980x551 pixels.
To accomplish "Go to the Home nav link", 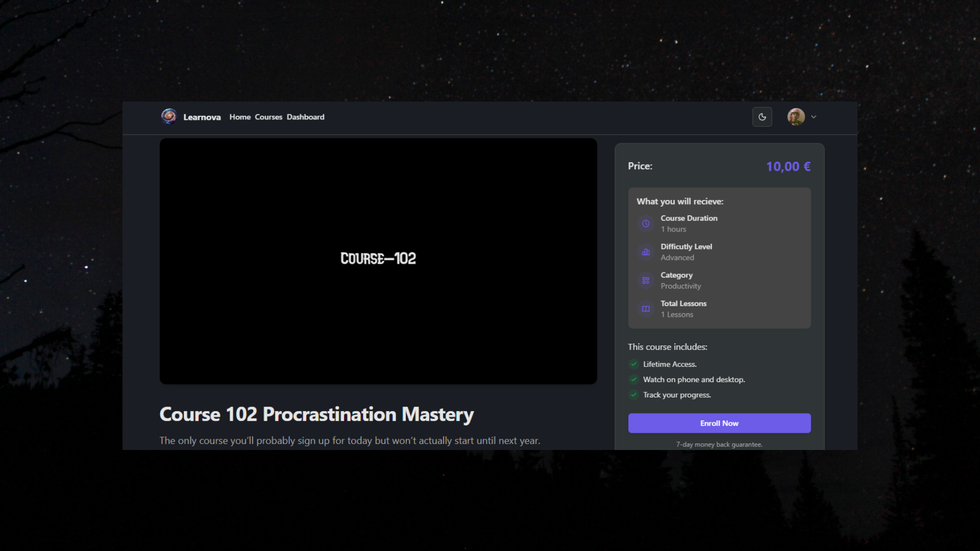I will coord(240,117).
